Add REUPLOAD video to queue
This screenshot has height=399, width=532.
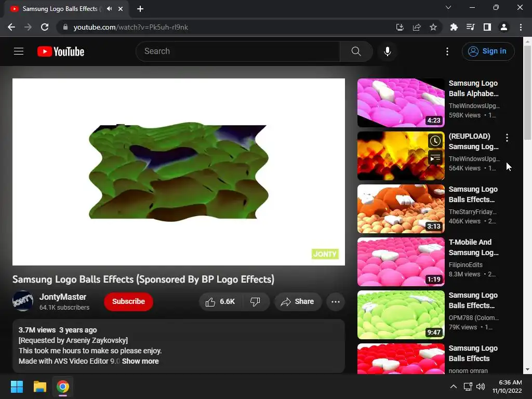[x=435, y=158]
